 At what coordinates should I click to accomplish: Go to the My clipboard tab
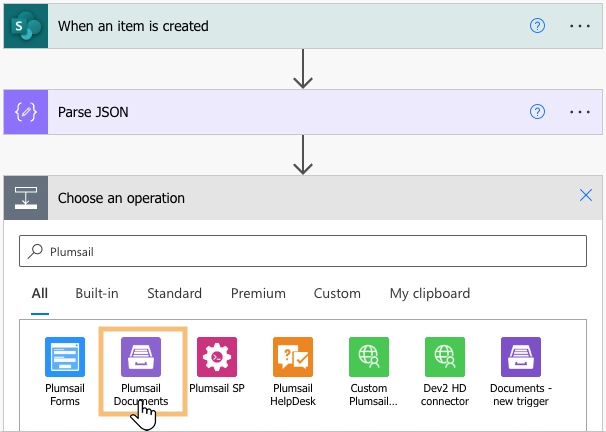429,293
